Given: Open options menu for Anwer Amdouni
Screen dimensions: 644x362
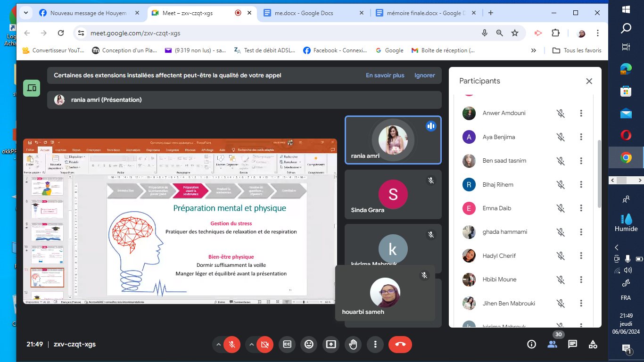Looking at the screenshot, I should [x=581, y=113].
